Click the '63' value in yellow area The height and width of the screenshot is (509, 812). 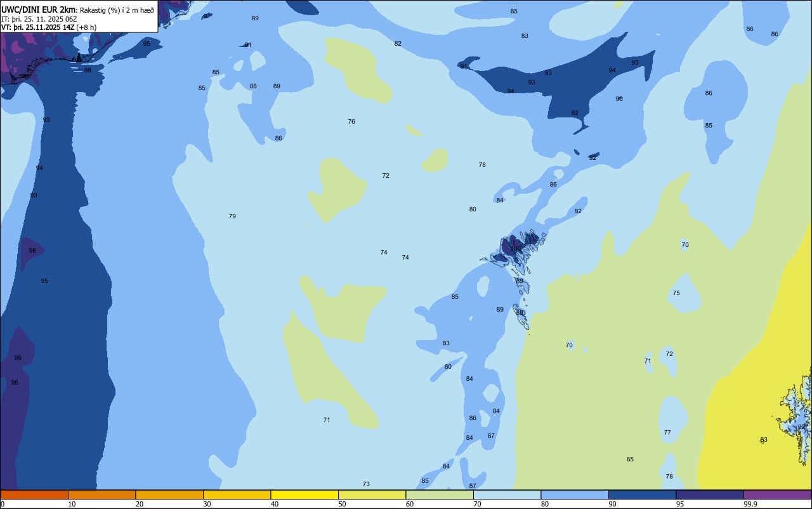click(764, 440)
